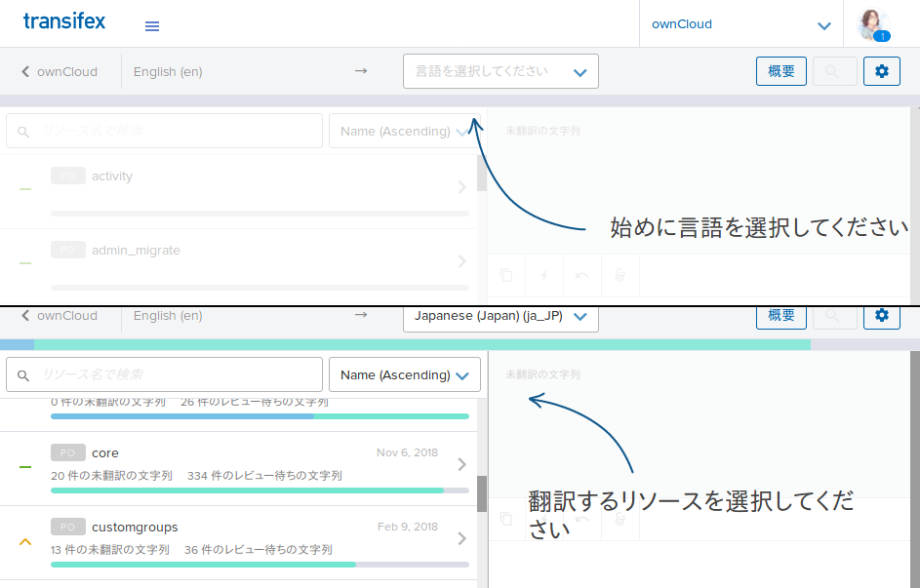Focus the lower リソース名で検索 search field
The width and height of the screenshot is (920, 588).
tap(164, 374)
